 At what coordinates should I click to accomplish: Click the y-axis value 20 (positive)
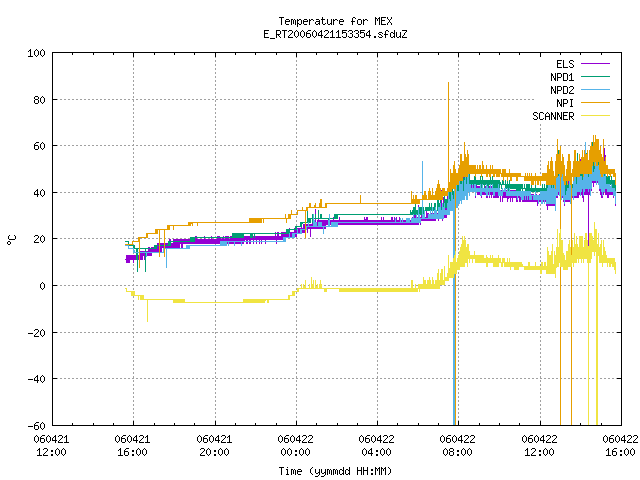pyautogui.click(x=40, y=239)
